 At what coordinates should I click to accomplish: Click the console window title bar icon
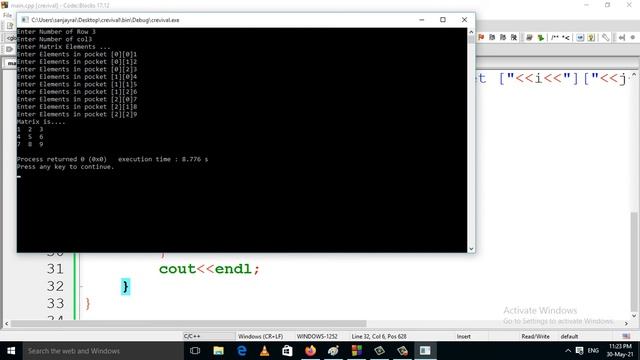tap(24, 20)
